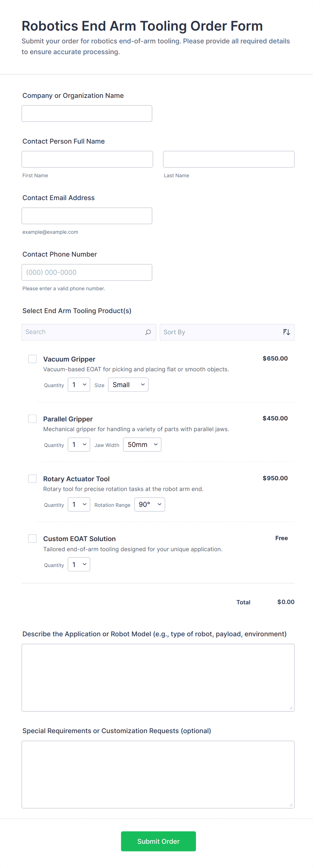Check the Vacuum Gripper checkbox

coord(32,359)
